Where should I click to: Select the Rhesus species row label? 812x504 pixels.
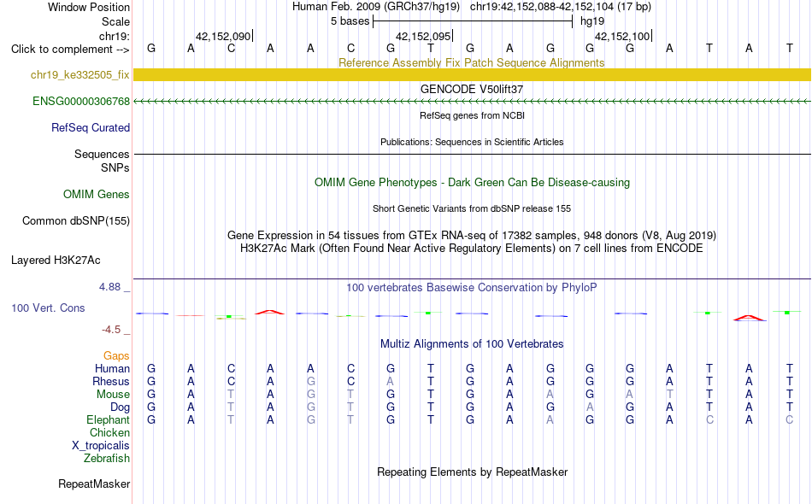(111, 382)
